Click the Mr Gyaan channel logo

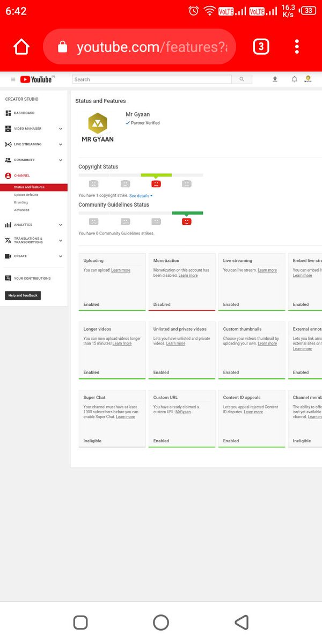coord(98,127)
